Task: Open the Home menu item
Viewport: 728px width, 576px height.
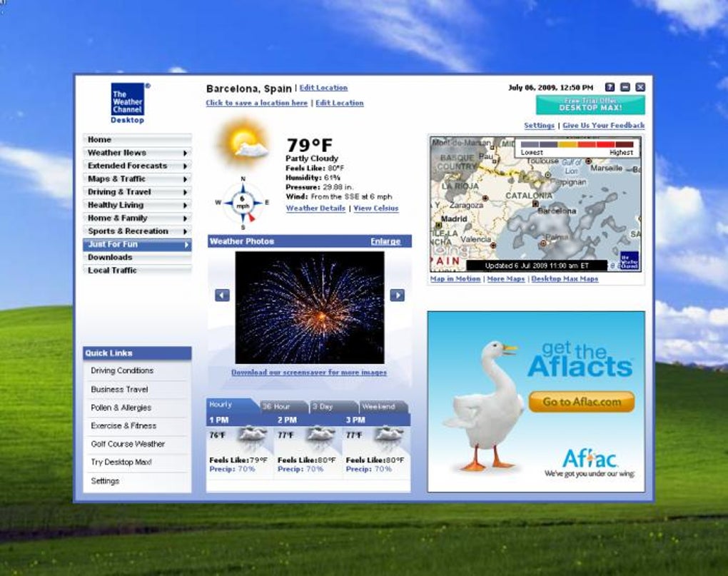Action: click(137, 140)
